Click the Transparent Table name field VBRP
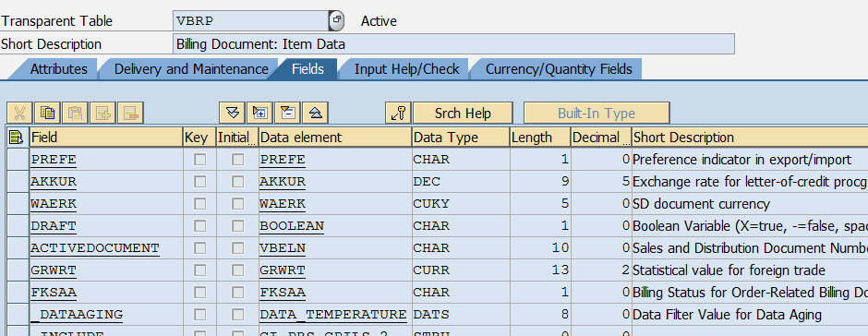Image resolution: width=868 pixels, height=336 pixels. pyautogui.click(x=251, y=21)
